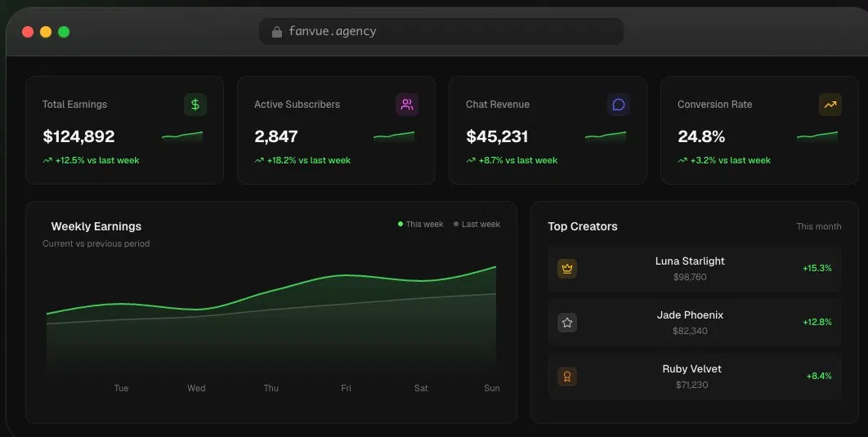Screen dimensions: 868x437
Task: Click the star icon beside Jade Phoenix
Action: point(567,323)
